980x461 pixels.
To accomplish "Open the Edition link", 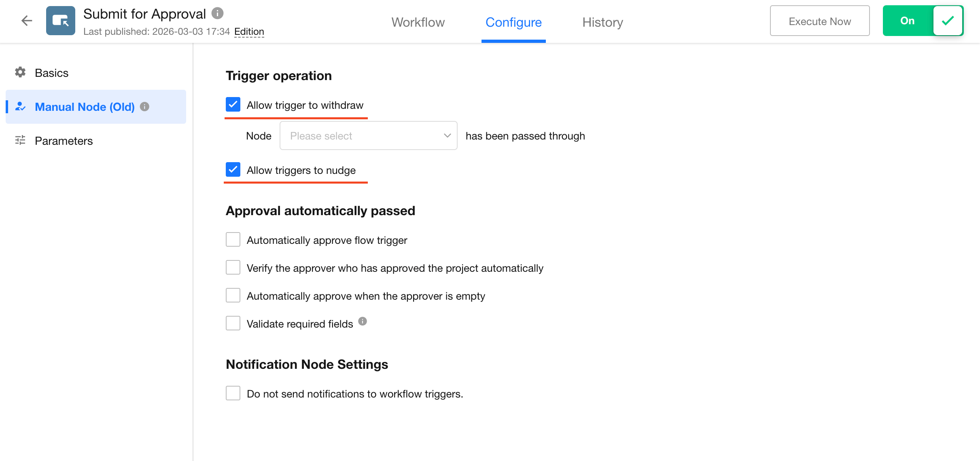I will [x=249, y=32].
